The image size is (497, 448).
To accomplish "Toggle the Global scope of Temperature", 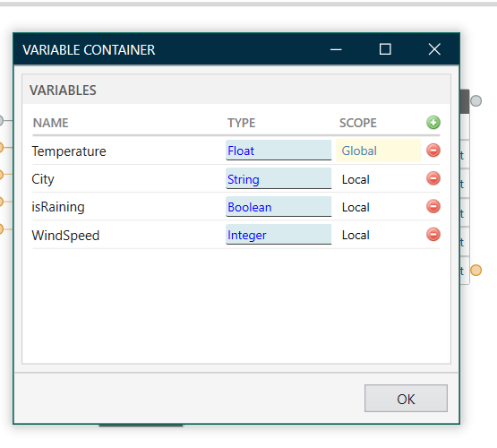I will click(379, 151).
